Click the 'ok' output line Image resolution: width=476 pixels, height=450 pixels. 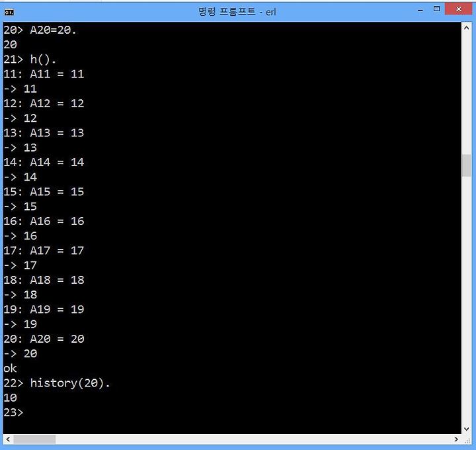tap(10, 368)
